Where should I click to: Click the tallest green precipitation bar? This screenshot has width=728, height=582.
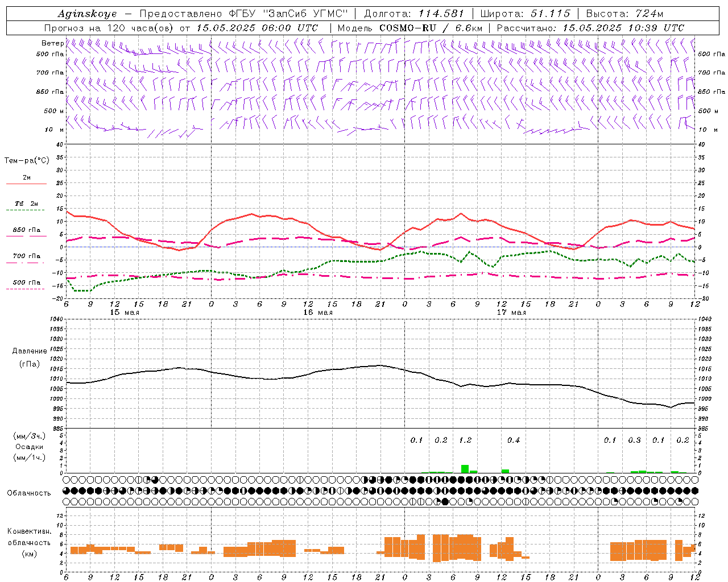tap(465, 469)
